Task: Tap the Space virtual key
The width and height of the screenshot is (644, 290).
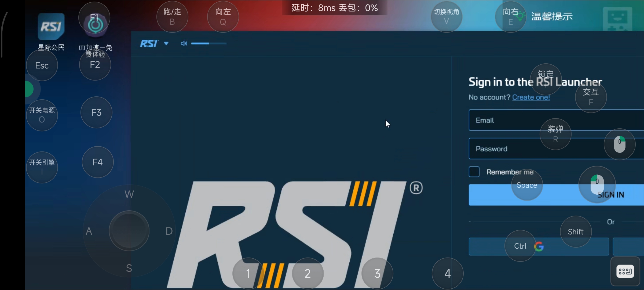Action: point(527,185)
